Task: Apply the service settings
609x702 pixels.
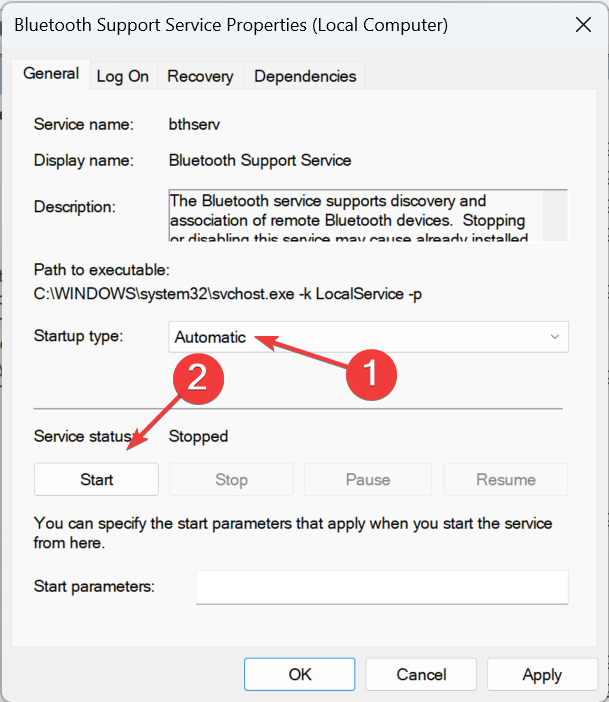Action: pos(542,674)
